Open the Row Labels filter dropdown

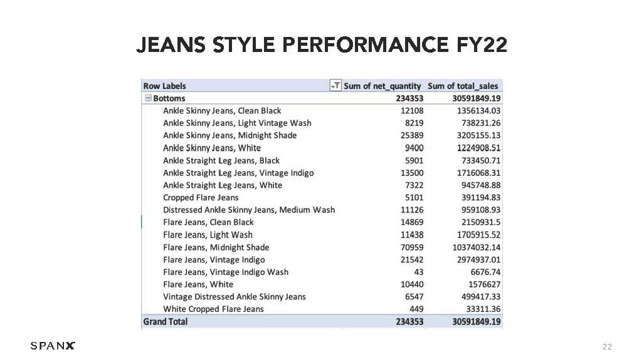(x=335, y=85)
